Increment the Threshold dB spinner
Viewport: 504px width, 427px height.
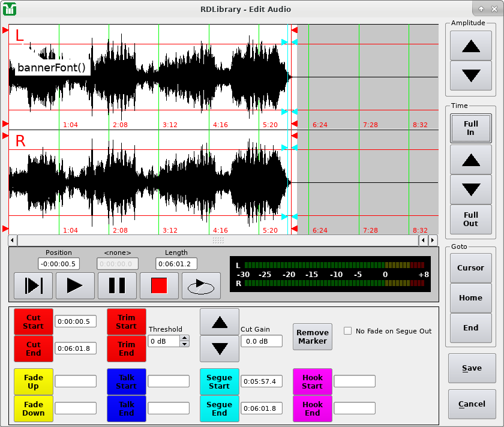(x=185, y=337)
